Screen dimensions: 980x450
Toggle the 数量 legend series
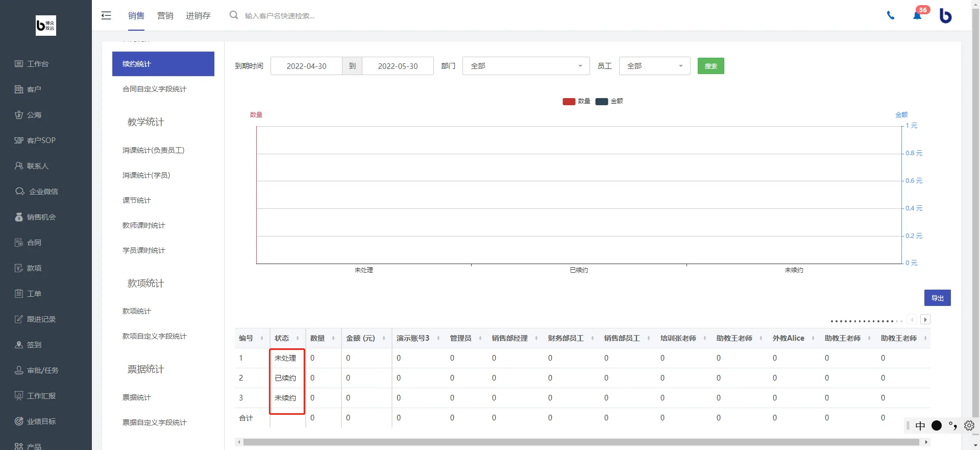(577, 101)
